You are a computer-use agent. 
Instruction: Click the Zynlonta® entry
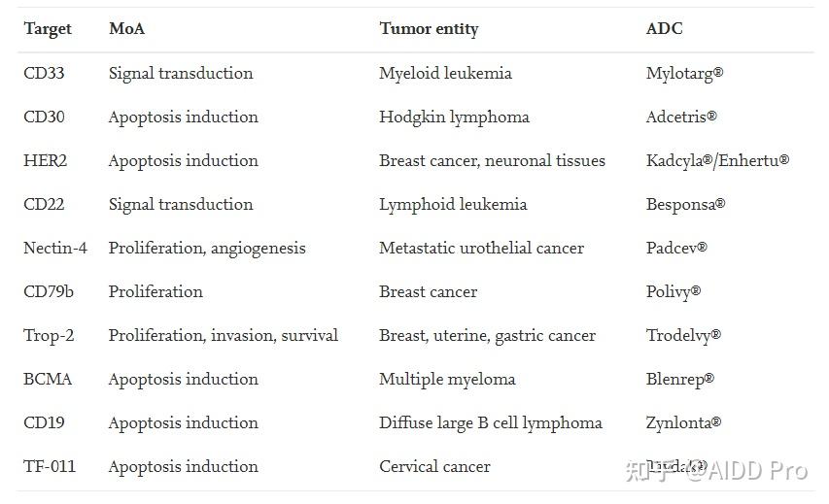point(683,422)
